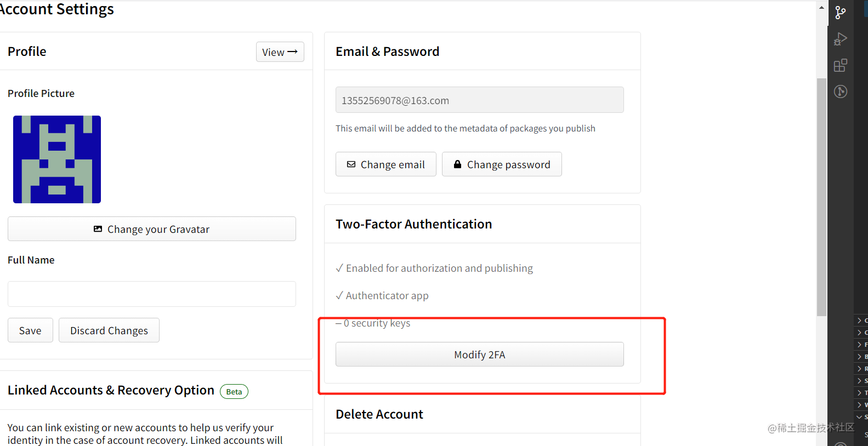The height and width of the screenshot is (446, 868).
Task: Click the 'Profile Picture' label
Action: [41, 93]
